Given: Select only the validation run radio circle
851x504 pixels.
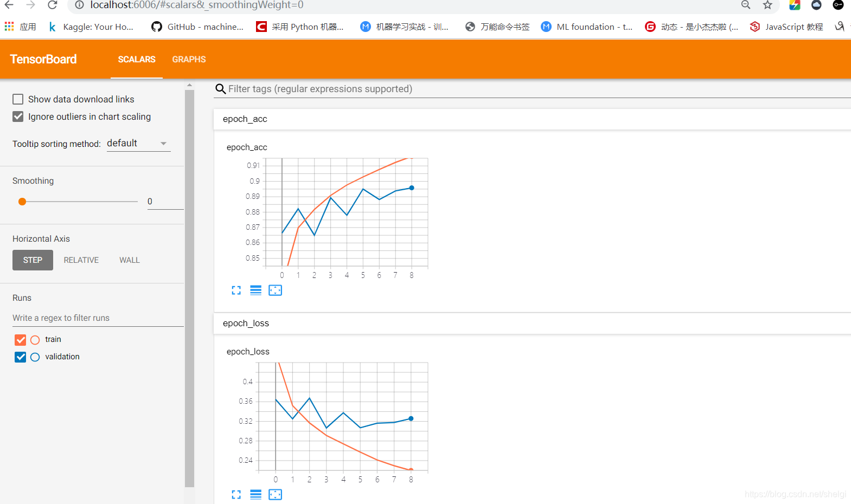Looking at the screenshot, I should (x=35, y=357).
